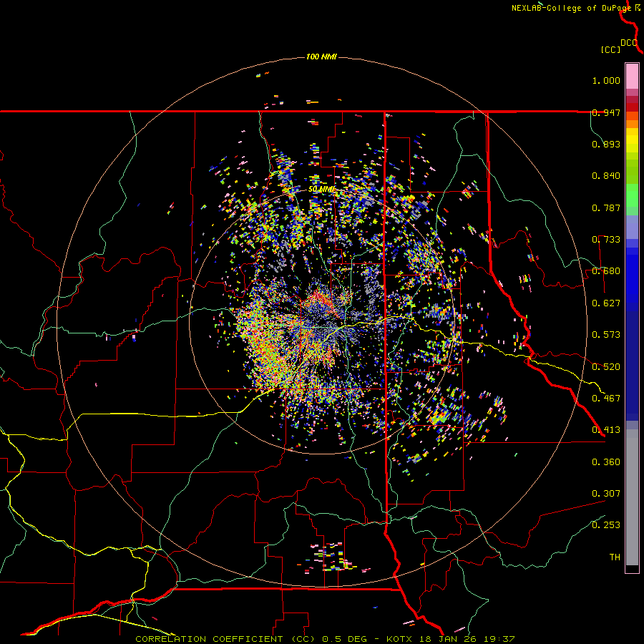The image size is (644, 644).
Task: Click the 0.573 color scale label
Action: (x=606, y=335)
